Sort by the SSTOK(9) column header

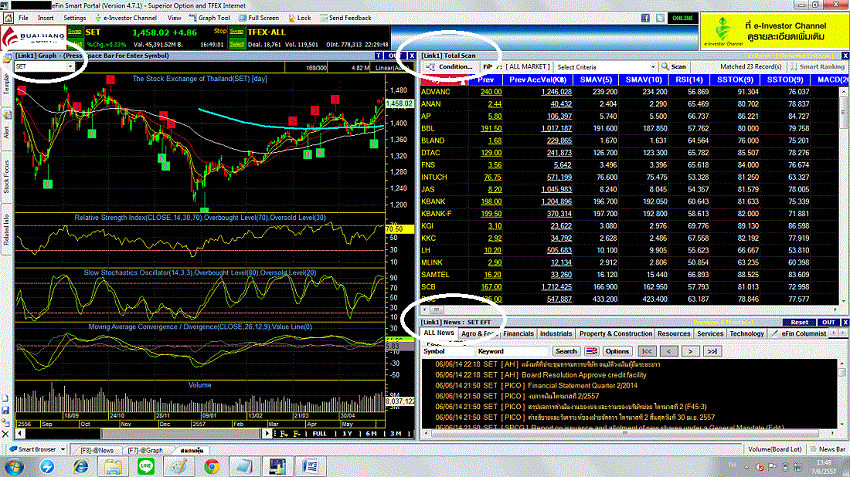(735, 80)
